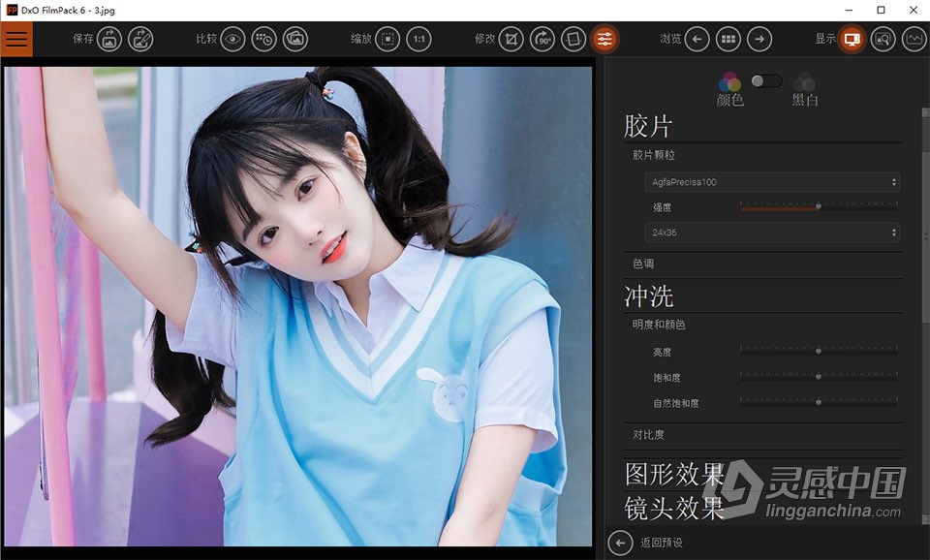Select the 1:1 zoom ratio icon
930x560 pixels.
tap(418, 39)
